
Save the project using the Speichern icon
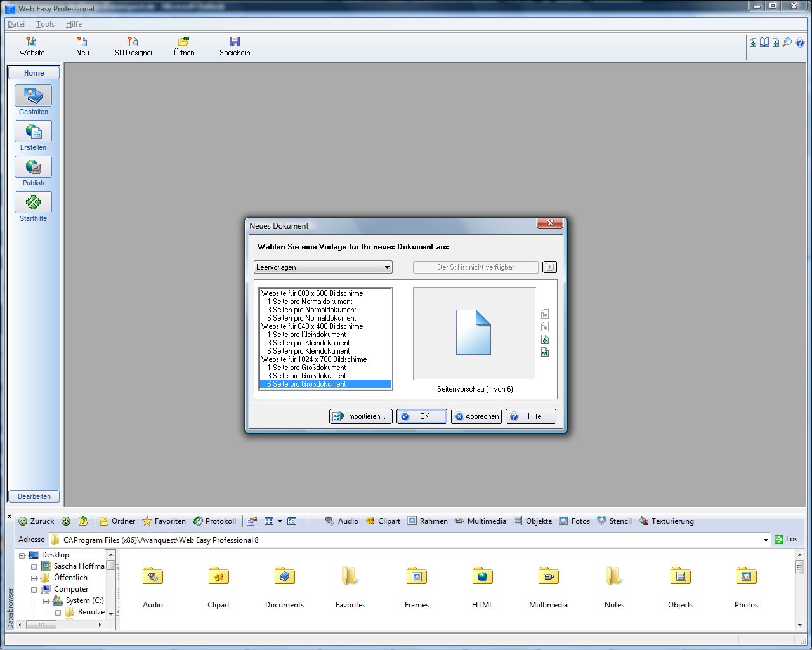click(x=234, y=44)
